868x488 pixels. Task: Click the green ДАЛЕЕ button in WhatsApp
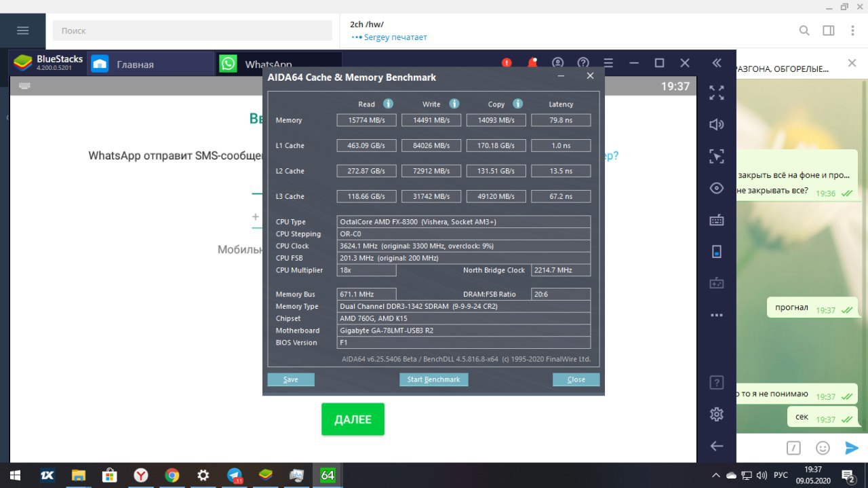(353, 419)
